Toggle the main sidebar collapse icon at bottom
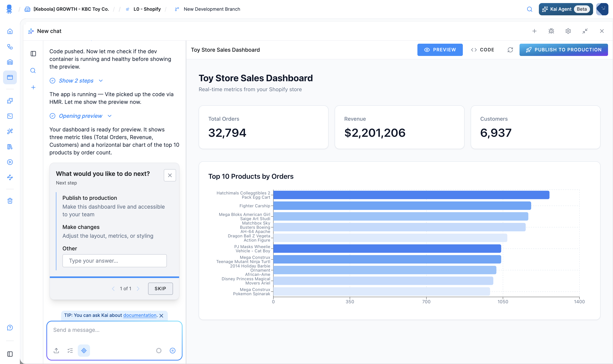This screenshot has width=613, height=364. (x=10, y=354)
